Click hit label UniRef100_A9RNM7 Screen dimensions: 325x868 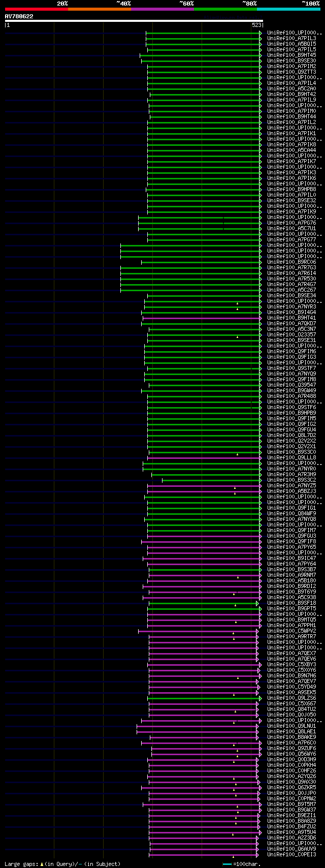(x=291, y=575)
